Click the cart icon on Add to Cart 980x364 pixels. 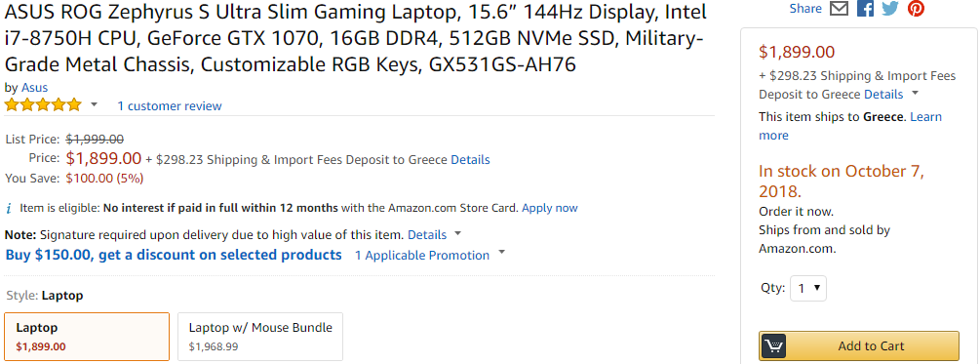[773, 345]
